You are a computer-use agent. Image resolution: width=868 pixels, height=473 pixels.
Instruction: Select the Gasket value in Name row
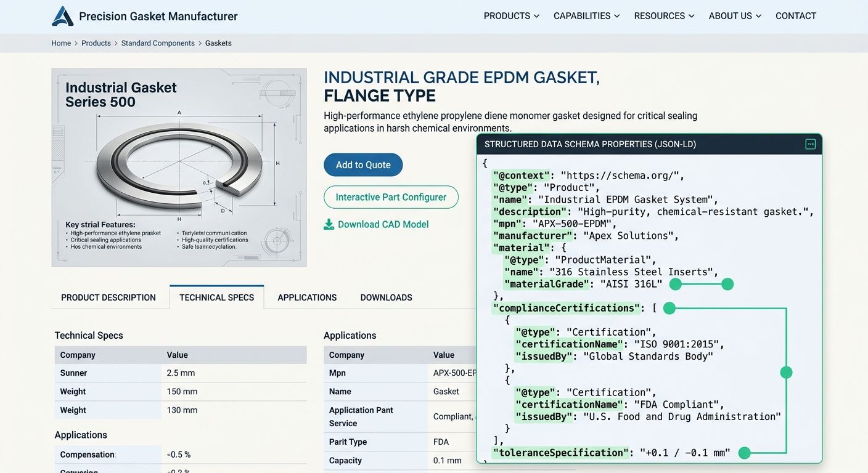(x=446, y=392)
